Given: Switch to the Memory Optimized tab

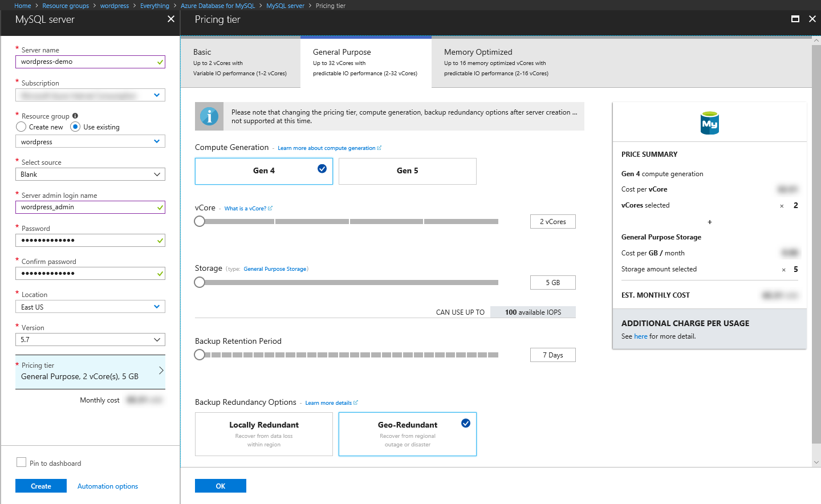Looking at the screenshot, I should coord(496,62).
